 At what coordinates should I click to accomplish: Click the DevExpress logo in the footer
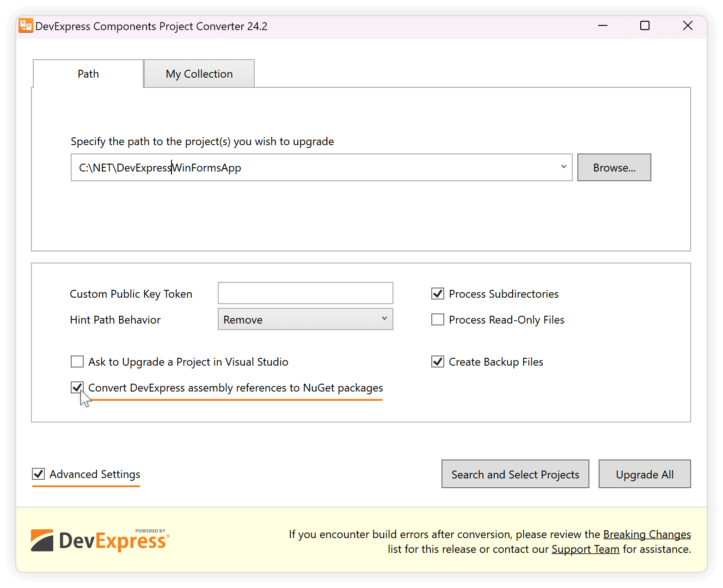coord(99,540)
